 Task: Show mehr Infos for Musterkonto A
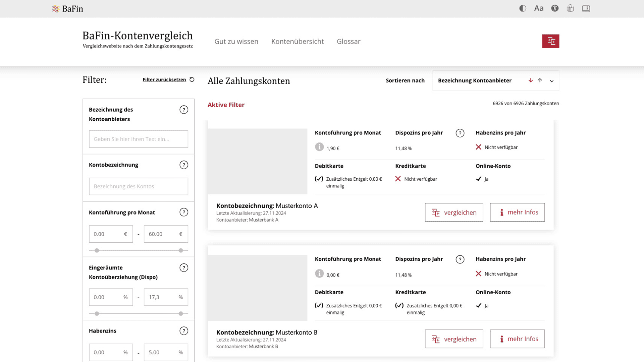[518, 212]
